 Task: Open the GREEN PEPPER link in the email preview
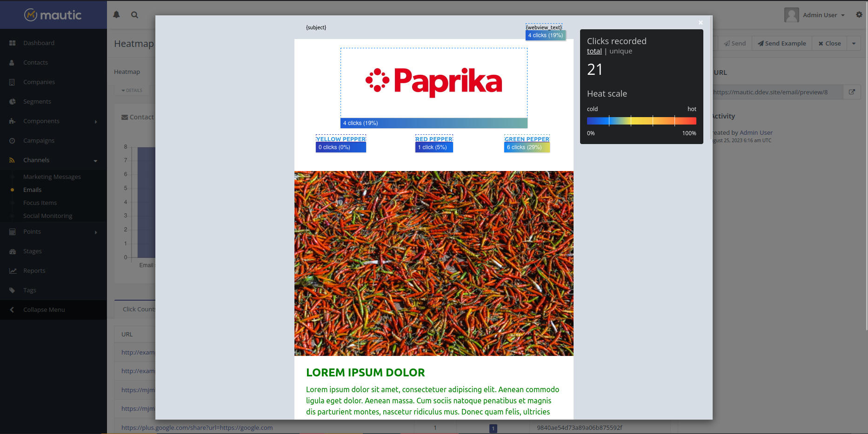pos(527,139)
